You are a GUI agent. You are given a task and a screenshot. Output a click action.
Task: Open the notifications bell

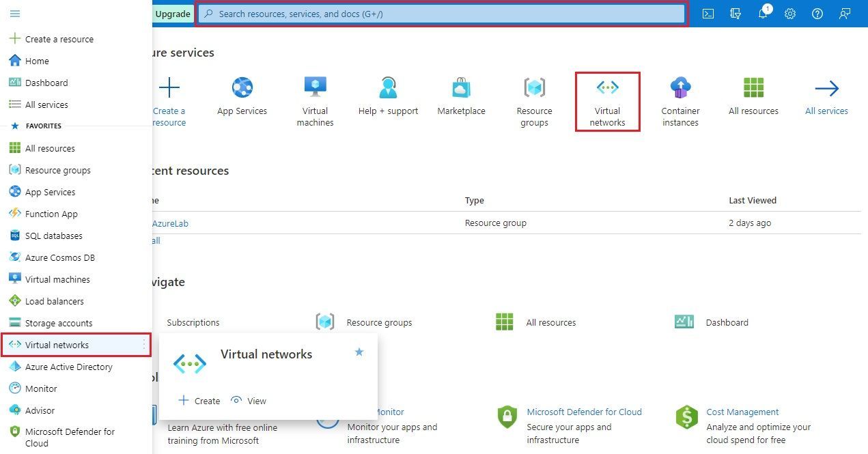pyautogui.click(x=764, y=14)
